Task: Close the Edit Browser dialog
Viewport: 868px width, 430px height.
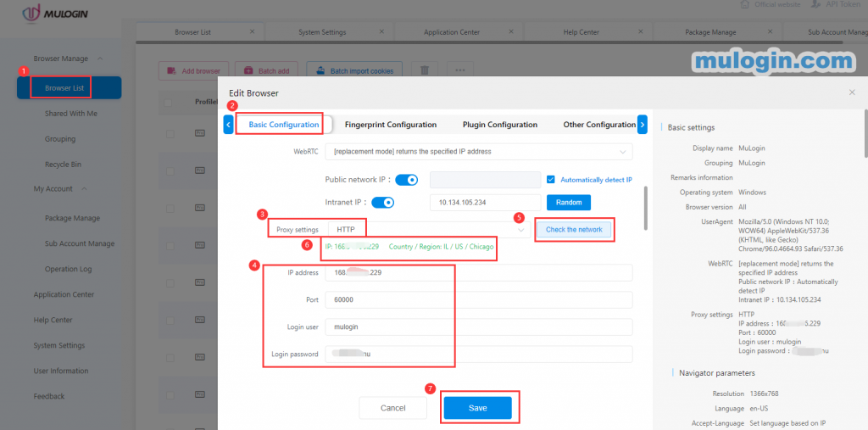Action: tap(852, 92)
